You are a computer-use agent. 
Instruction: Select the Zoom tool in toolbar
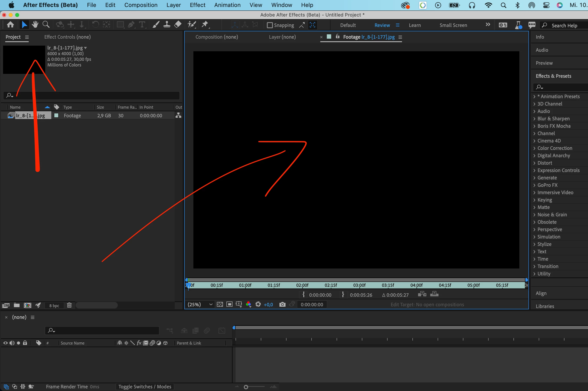[x=46, y=25]
